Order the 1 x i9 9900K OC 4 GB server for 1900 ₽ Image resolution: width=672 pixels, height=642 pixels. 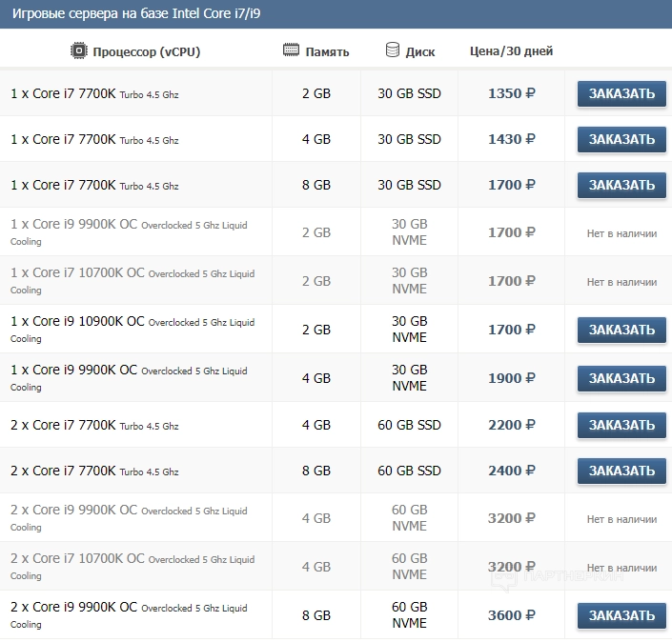(621, 378)
